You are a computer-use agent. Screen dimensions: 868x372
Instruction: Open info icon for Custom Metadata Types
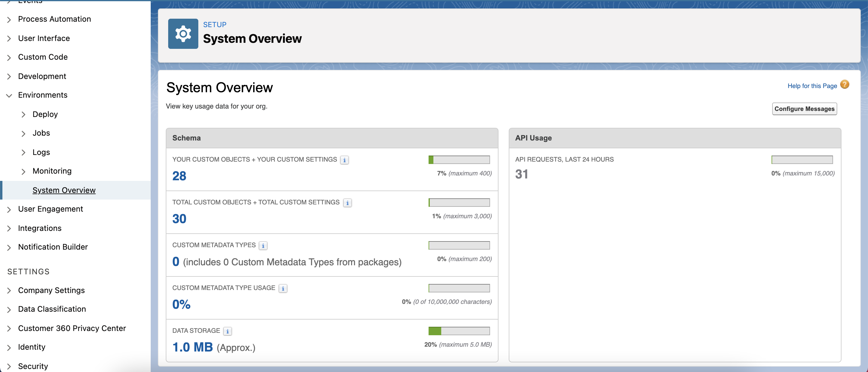[263, 246]
